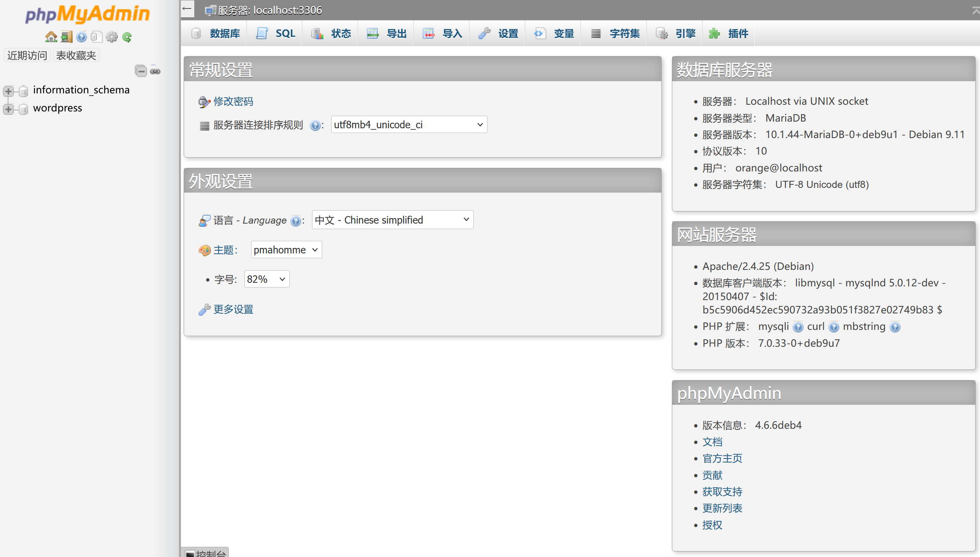Image resolution: width=980 pixels, height=557 pixels.
Task: Click the language people icon in appearance settings
Action: [x=204, y=220]
